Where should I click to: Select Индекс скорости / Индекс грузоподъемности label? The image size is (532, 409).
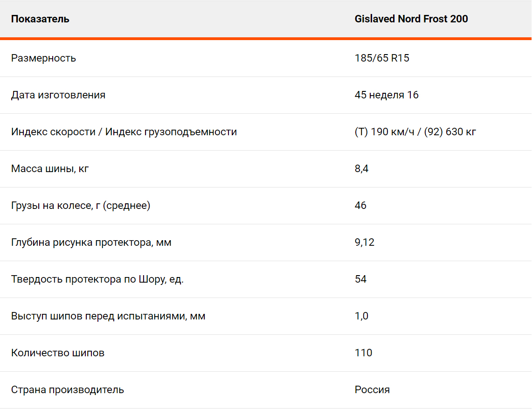(124, 132)
